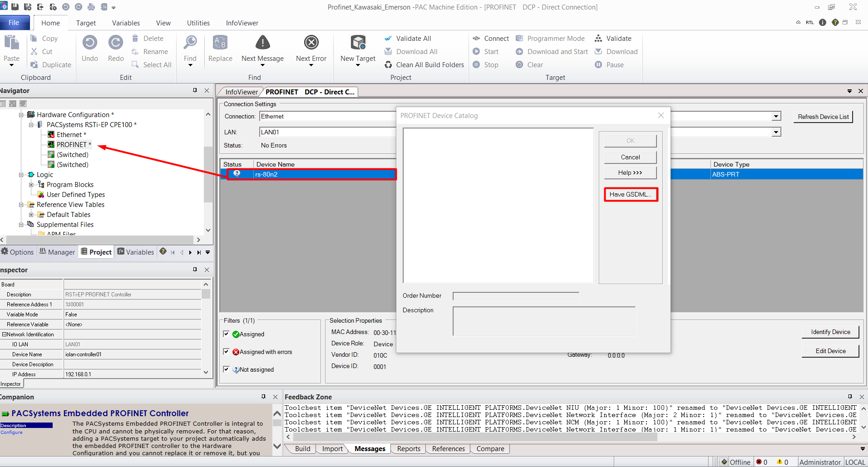Image resolution: width=868 pixels, height=467 pixels.
Task: Switch to the Target ribbon tab
Action: [86, 23]
